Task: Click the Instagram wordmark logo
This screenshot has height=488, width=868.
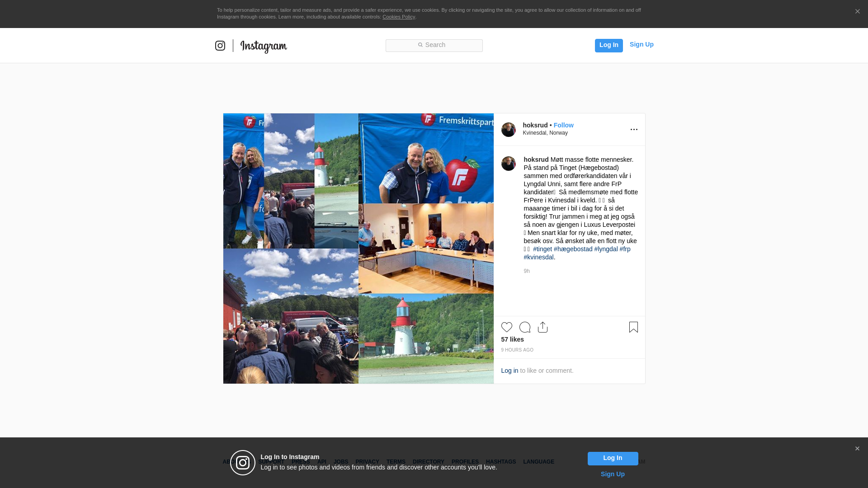Action: point(264,46)
